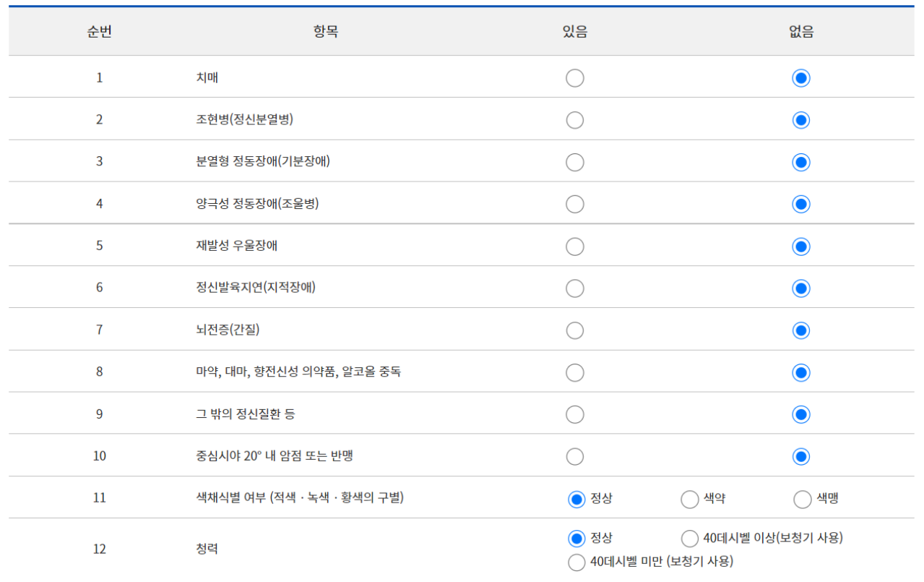Image resolution: width=924 pixels, height=582 pixels.
Task: Choose 40데시벨 미만 (보청기 사용) for 청력
Action: [577, 562]
